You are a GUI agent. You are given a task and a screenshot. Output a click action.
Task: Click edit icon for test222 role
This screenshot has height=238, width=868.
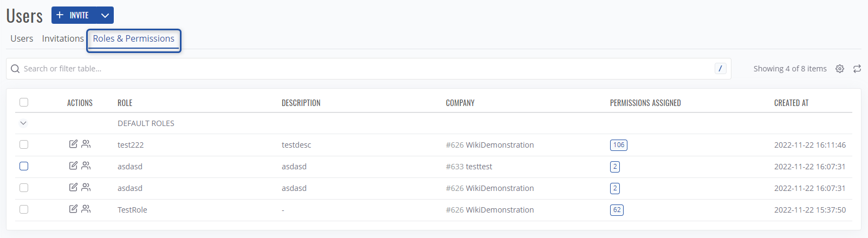click(73, 144)
